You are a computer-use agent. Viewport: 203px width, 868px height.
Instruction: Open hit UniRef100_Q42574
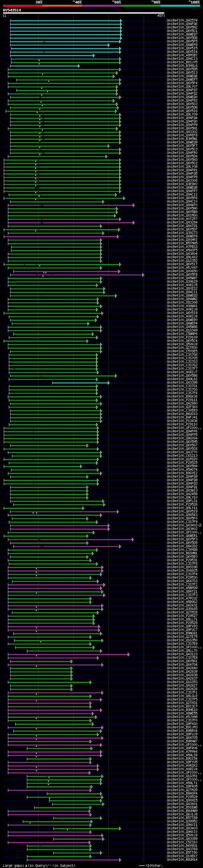[182, 21]
